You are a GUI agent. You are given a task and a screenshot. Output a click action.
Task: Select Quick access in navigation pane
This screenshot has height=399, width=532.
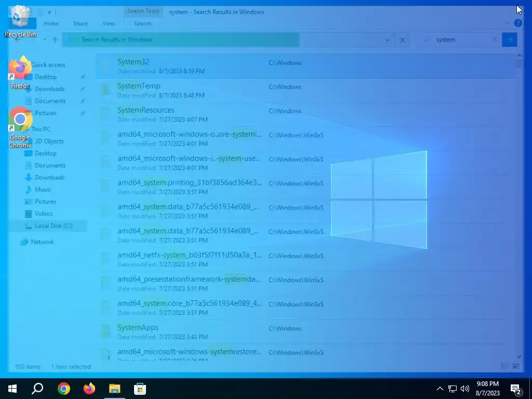pos(48,65)
